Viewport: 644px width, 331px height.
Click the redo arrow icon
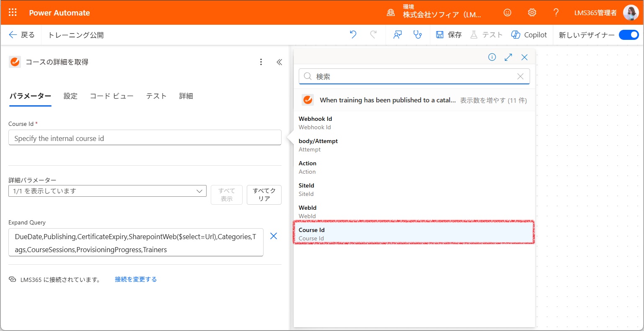[x=373, y=35]
